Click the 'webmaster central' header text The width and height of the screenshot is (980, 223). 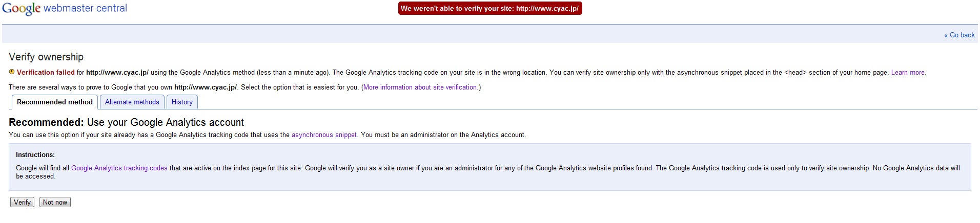pyautogui.click(x=85, y=8)
